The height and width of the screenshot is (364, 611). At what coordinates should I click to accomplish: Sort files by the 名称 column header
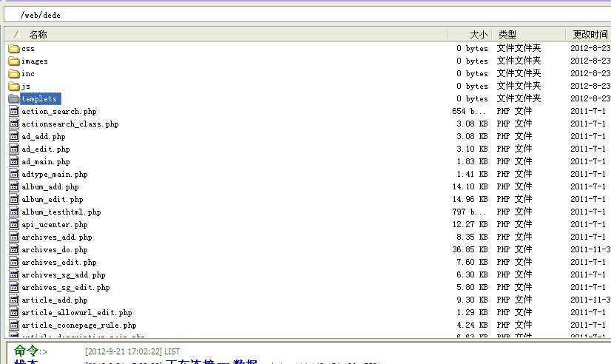38,35
